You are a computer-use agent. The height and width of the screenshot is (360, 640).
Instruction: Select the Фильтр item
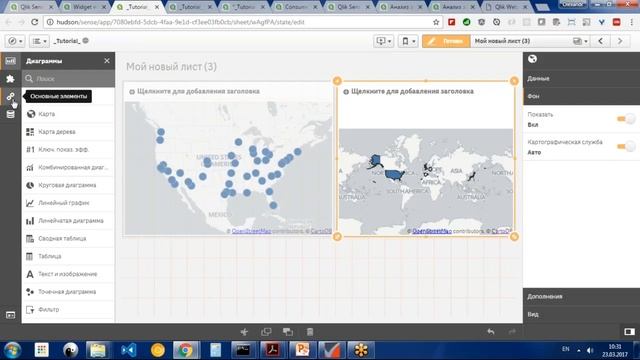(68, 309)
